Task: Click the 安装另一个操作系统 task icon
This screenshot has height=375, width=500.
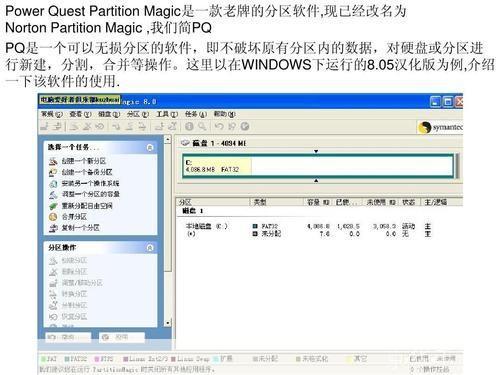Action: (x=53, y=184)
